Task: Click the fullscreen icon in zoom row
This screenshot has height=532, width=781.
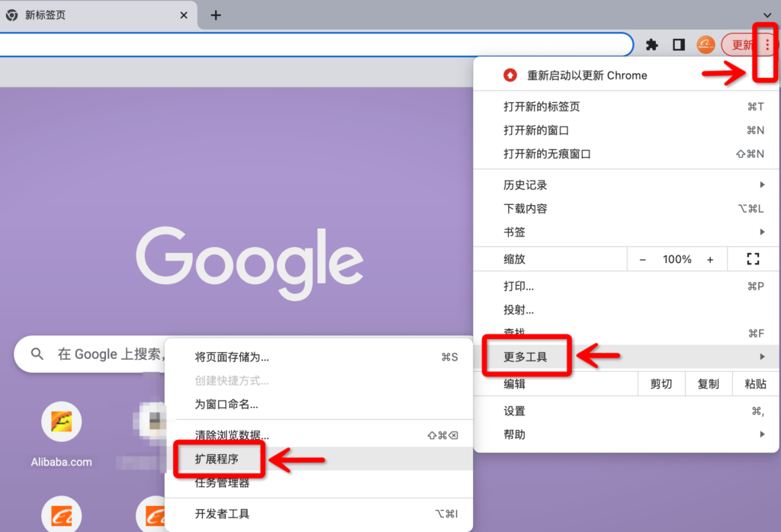Action: pyautogui.click(x=753, y=259)
